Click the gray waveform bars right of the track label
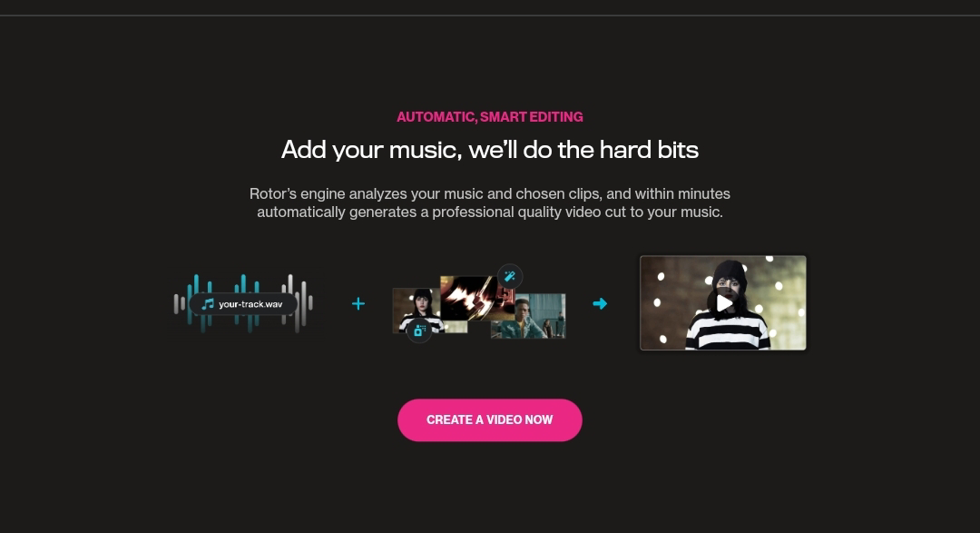Viewport: 980px width, 533px height. coord(301,303)
